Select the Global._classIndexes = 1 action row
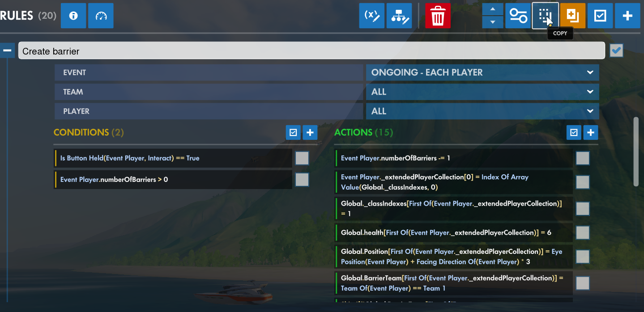Image resolution: width=644 pixels, height=312 pixels. click(x=453, y=208)
